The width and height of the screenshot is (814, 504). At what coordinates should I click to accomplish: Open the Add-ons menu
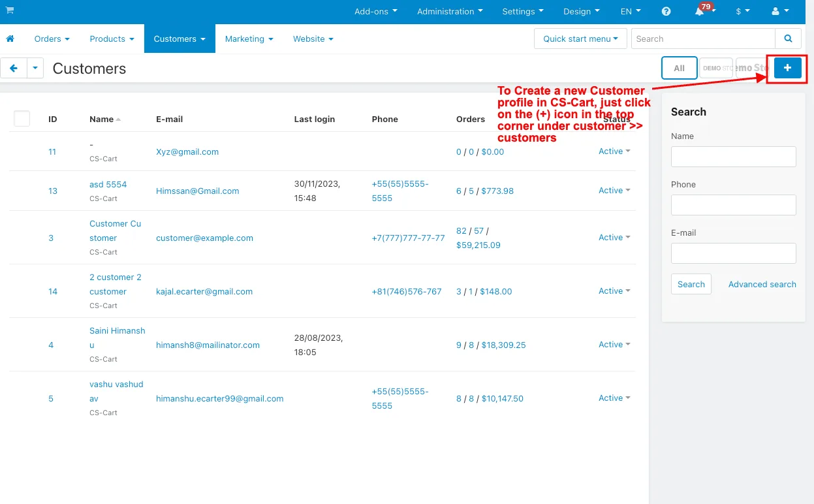click(x=375, y=11)
